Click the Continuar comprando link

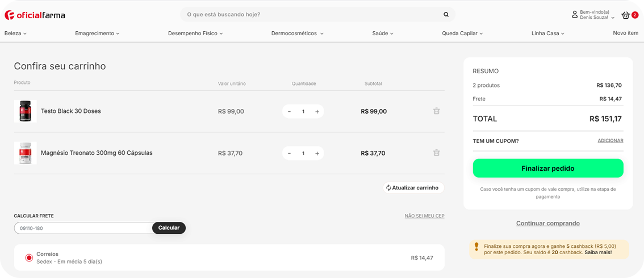[x=547, y=224]
